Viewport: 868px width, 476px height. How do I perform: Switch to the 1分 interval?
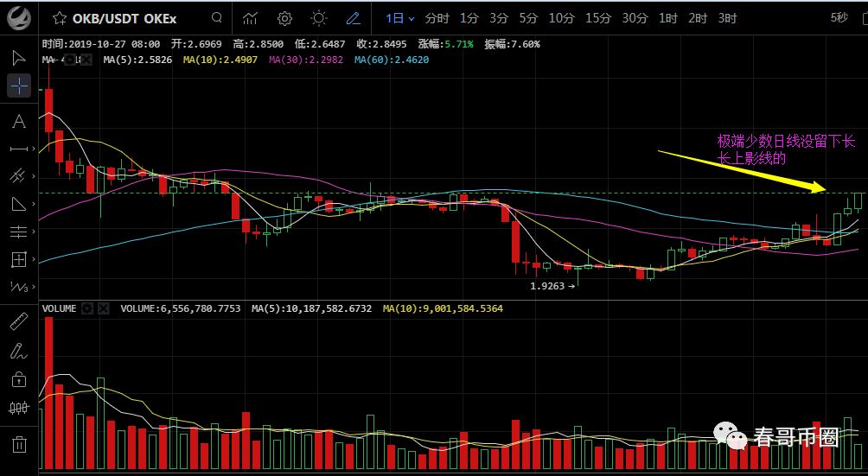click(x=469, y=18)
